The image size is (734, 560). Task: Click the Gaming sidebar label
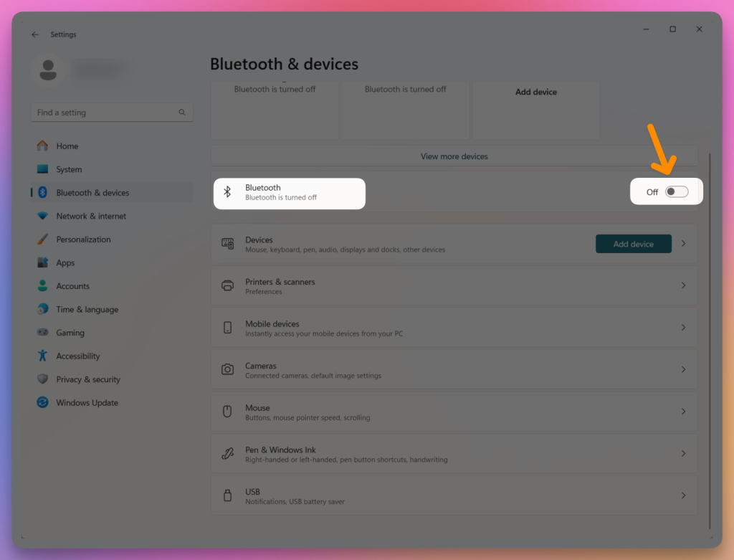pyautogui.click(x=70, y=333)
